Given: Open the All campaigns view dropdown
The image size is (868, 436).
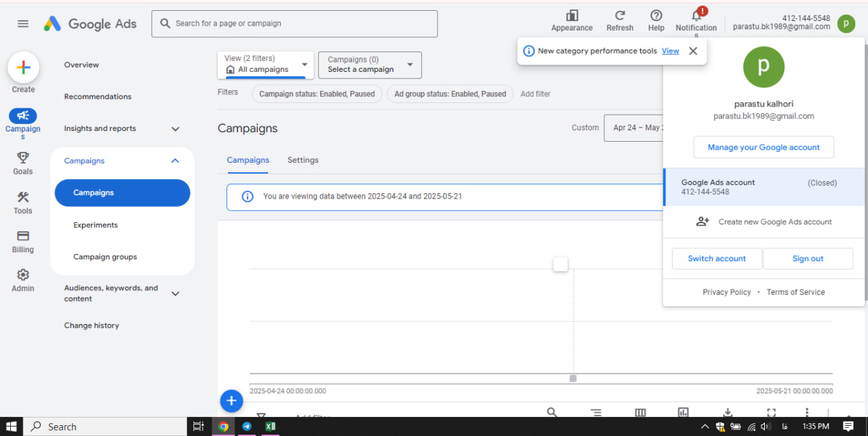Looking at the screenshot, I should [x=266, y=65].
